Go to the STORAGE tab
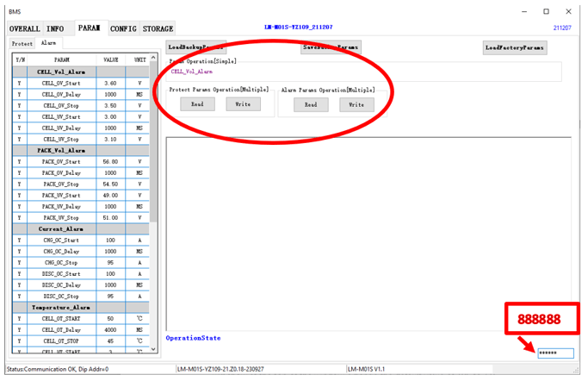The height and width of the screenshot is (381, 588). (158, 28)
